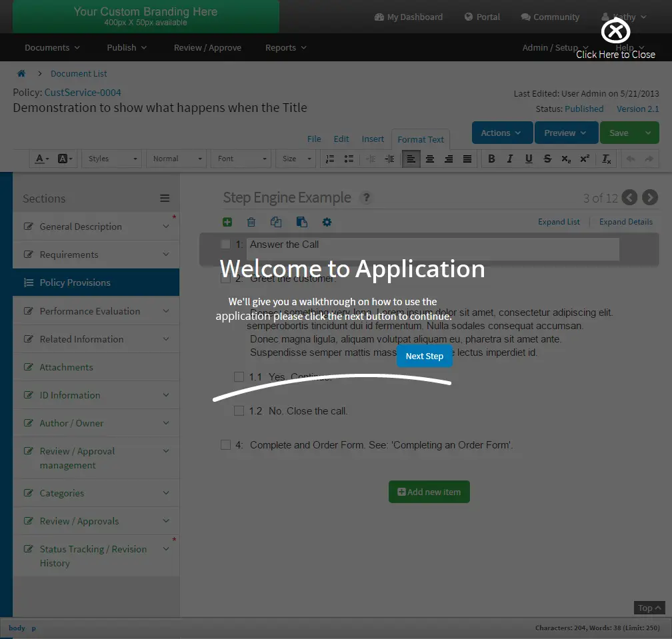Check the box for step 4
Screen dimensions: 672x639
[x=225, y=444]
